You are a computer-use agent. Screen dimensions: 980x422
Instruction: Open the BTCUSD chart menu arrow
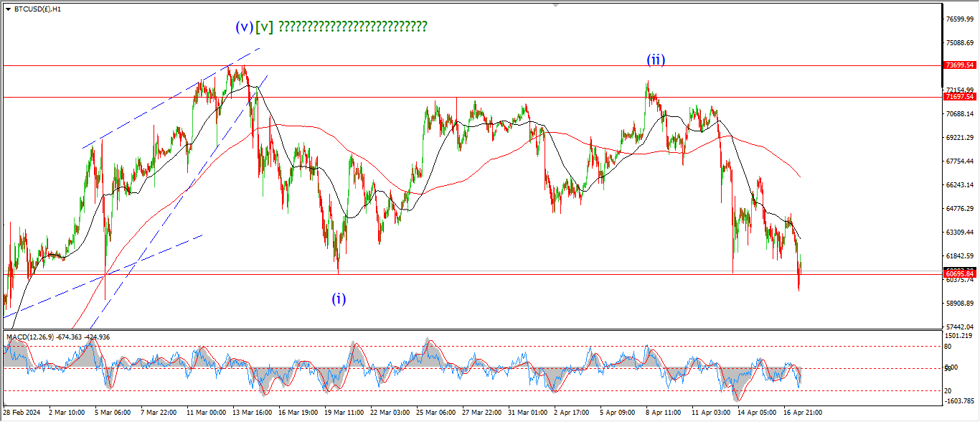[x=8, y=9]
